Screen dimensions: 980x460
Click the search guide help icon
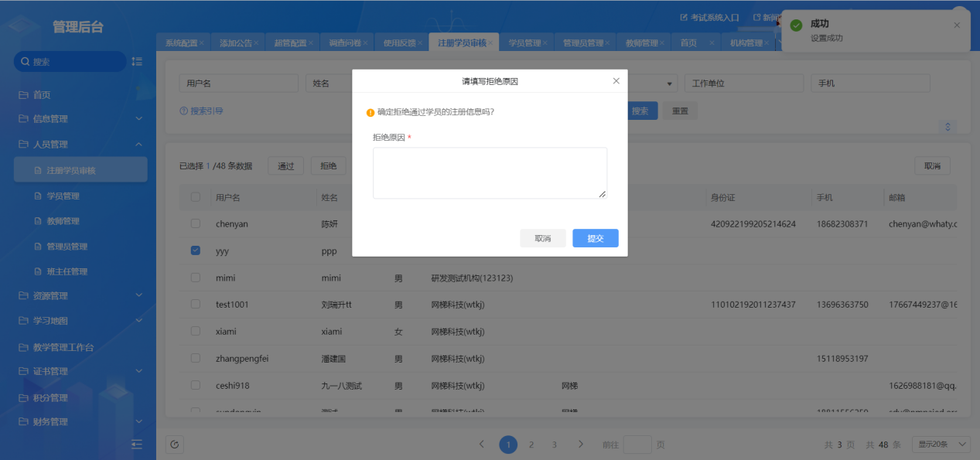coord(184,111)
